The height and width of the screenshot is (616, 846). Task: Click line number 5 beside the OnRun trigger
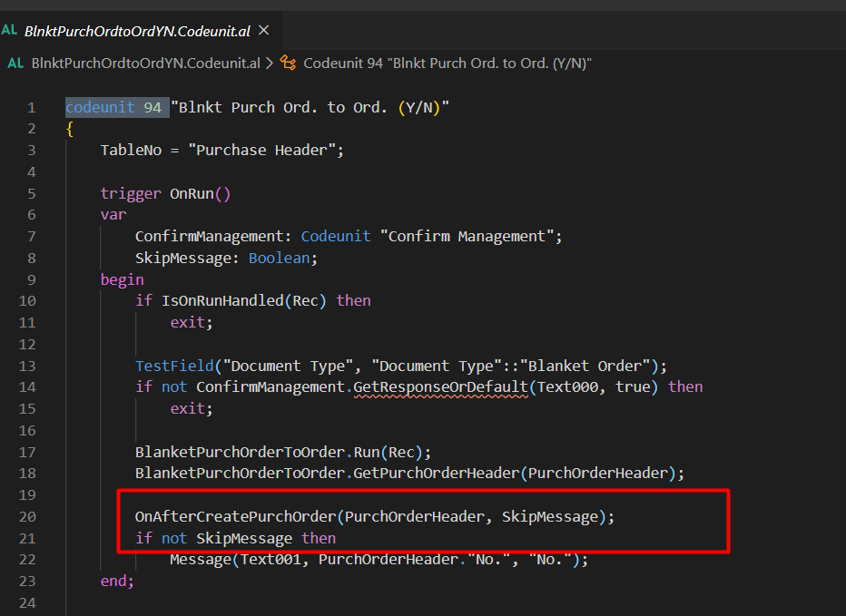click(31, 192)
